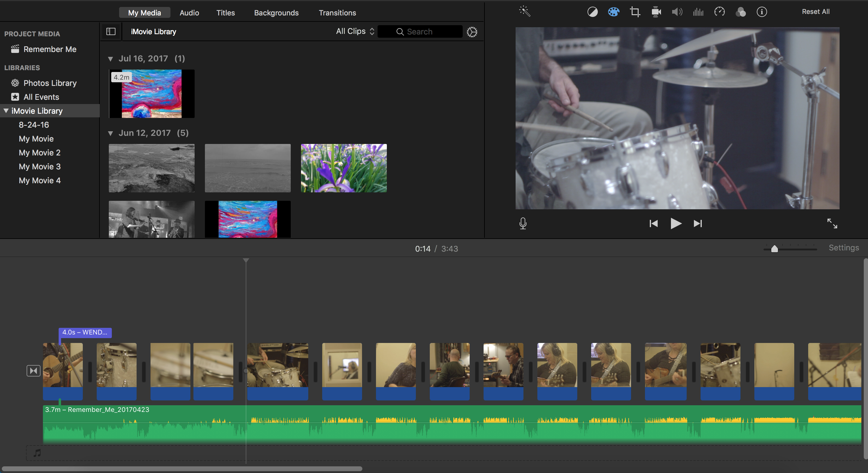Image resolution: width=868 pixels, height=473 pixels.
Task: Open the volume adjustment speaker icon
Action: pyautogui.click(x=677, y=12)
